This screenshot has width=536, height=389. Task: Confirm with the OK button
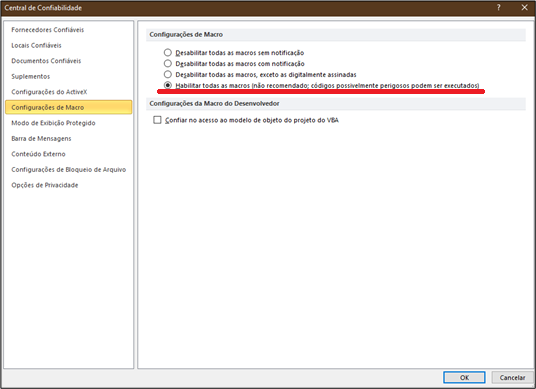click(464, 377)
